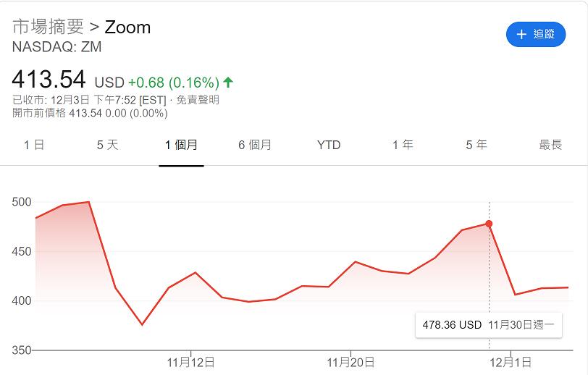
Task: Click the red data point on chart
Action: [489, 224]
